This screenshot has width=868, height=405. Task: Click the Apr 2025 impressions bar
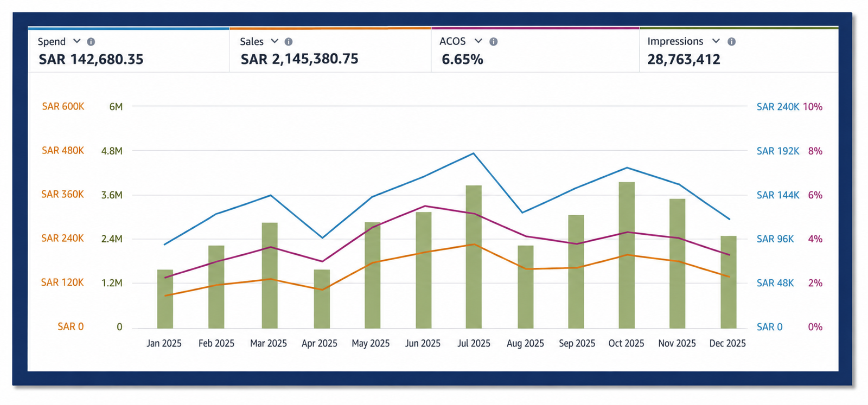[322, 299]
